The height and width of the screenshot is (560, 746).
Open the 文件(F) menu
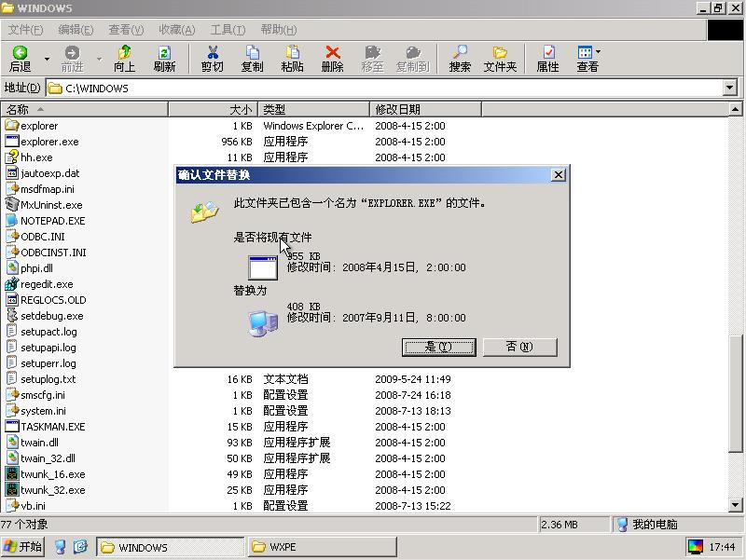[x=26, y=30]
